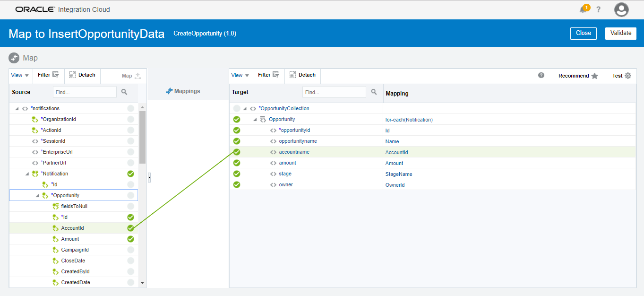Click the Target Find input field
The height and width of the screenshot is (296, 644).
(x=334, y=92)
